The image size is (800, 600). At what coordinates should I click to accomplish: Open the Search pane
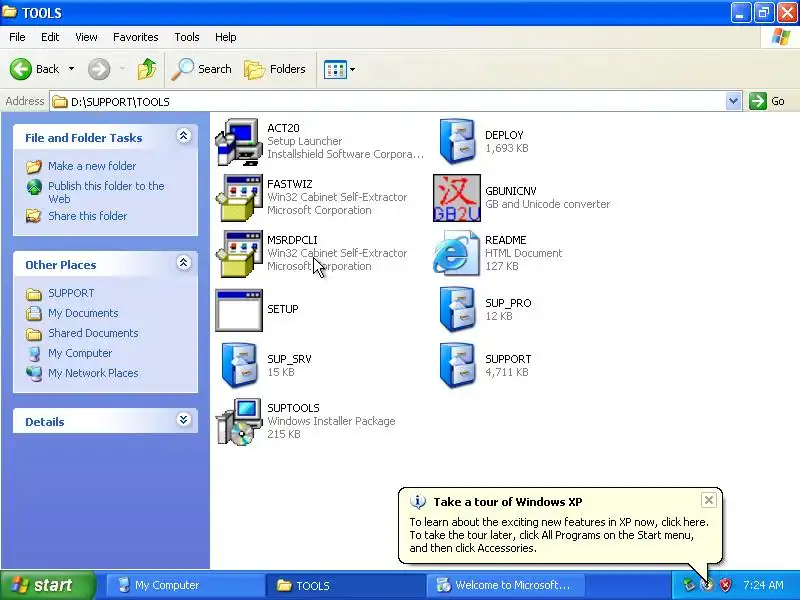(202, 69)
